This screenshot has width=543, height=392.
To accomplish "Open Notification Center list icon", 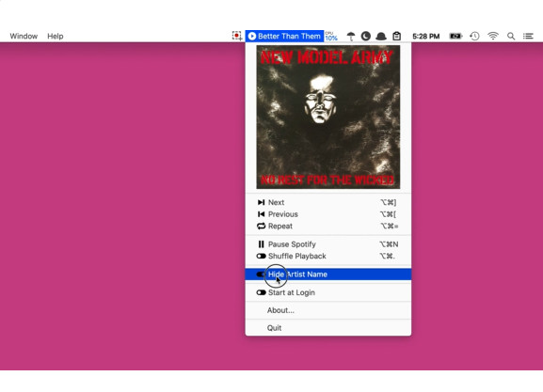I will point(528,36).
